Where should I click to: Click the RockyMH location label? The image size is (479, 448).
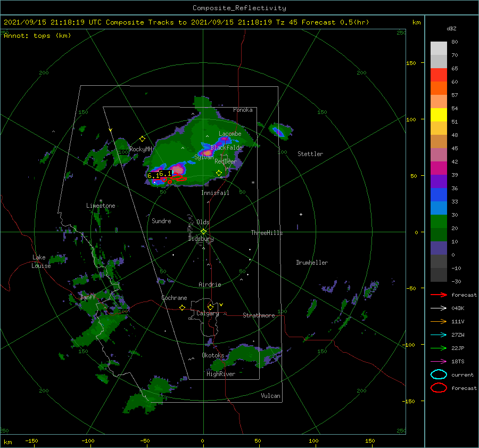tap(141, 149)
